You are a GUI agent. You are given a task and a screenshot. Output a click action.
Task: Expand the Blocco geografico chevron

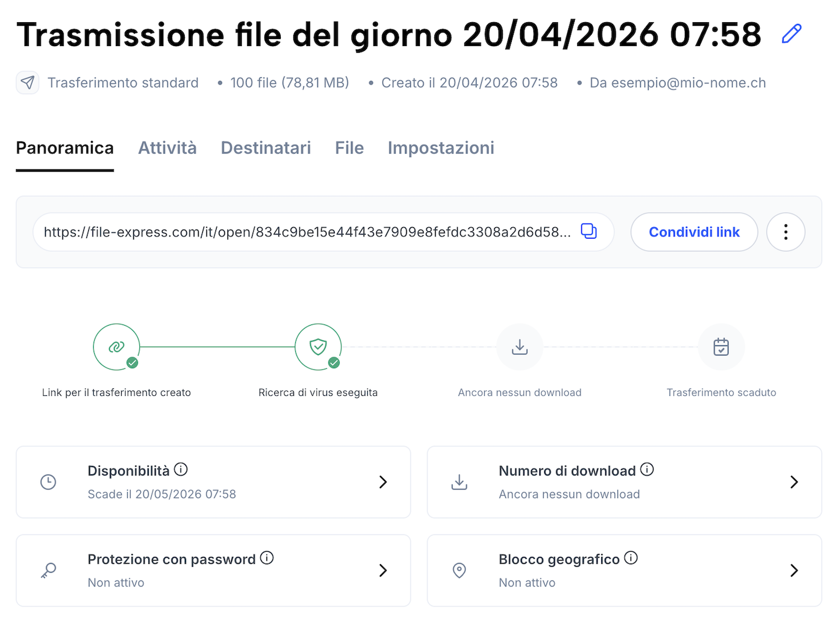coord(794,570)
